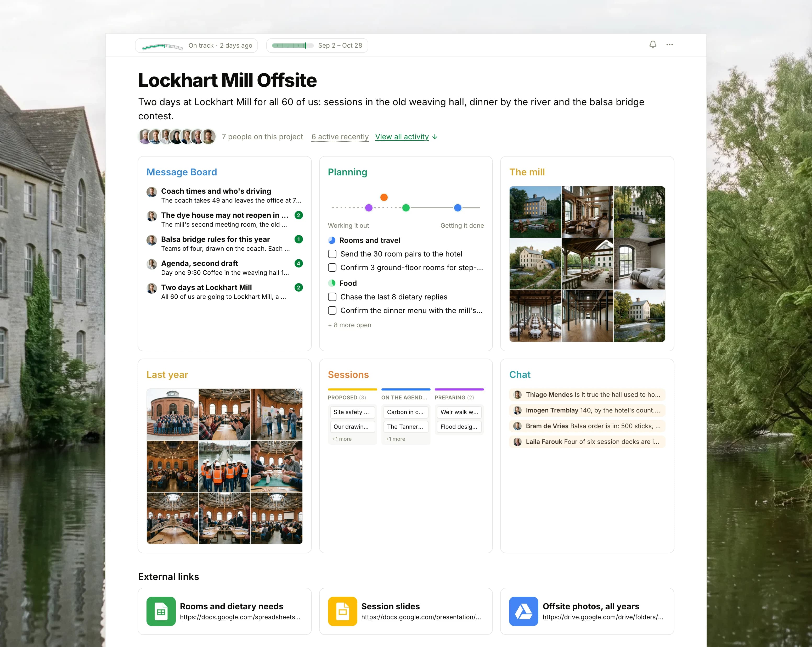Click unread badge on The dye house message
Viewport: 812px width, 647px height.
(x=299, y=215)
